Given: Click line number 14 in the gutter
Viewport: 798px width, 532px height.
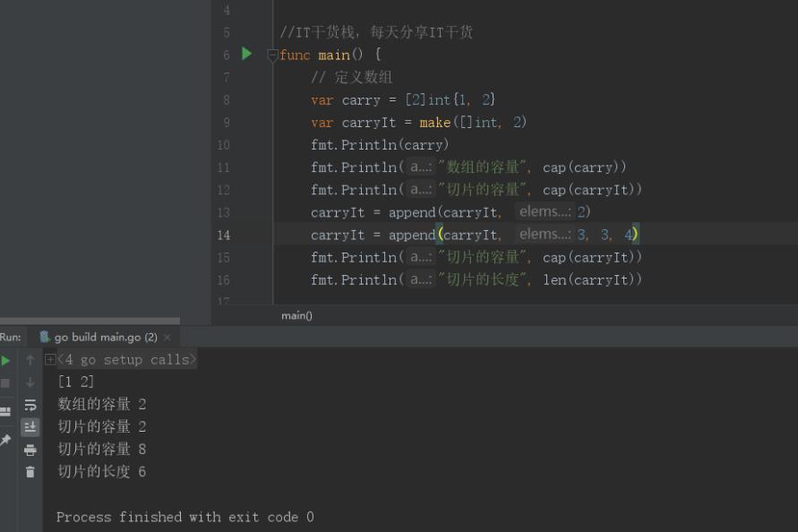Looking at the screenshot, I should tap(222, 235).
